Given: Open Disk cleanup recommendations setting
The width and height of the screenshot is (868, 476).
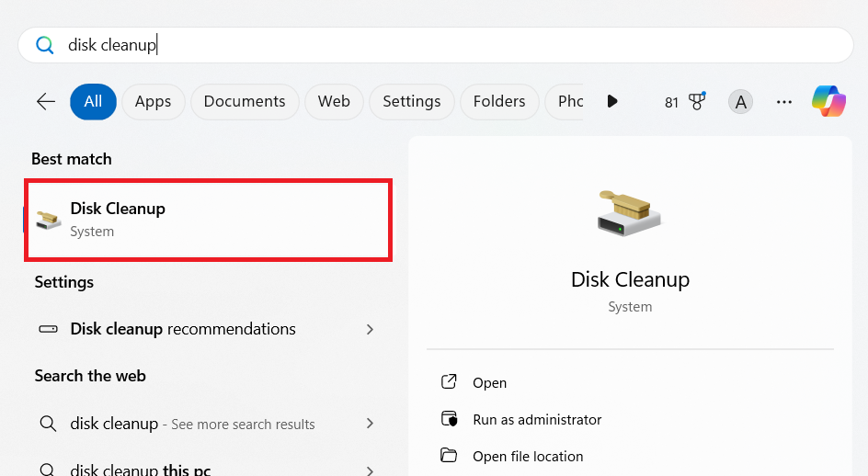Looking at the screenshot, I should (208, 329).
